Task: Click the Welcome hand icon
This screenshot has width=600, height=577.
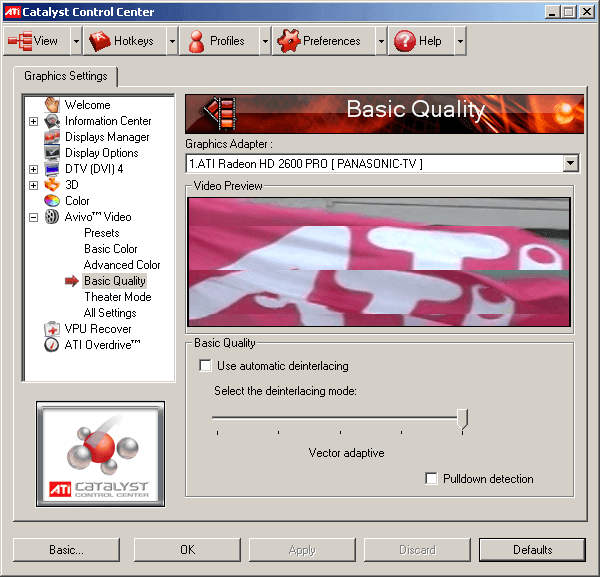Action: [52, 104]
